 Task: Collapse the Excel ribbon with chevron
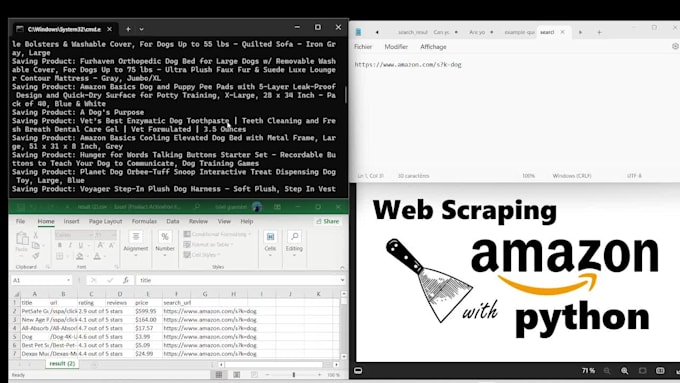(x=342, y=268)
